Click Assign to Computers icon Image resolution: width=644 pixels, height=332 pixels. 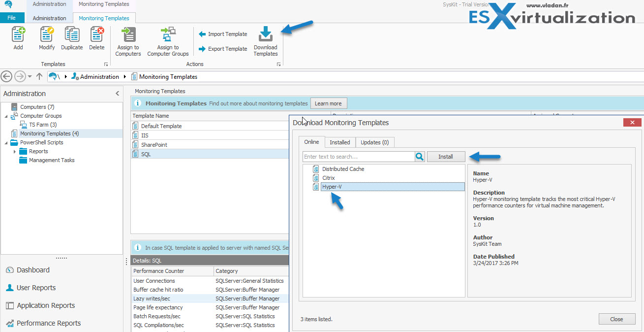point(128,34)
